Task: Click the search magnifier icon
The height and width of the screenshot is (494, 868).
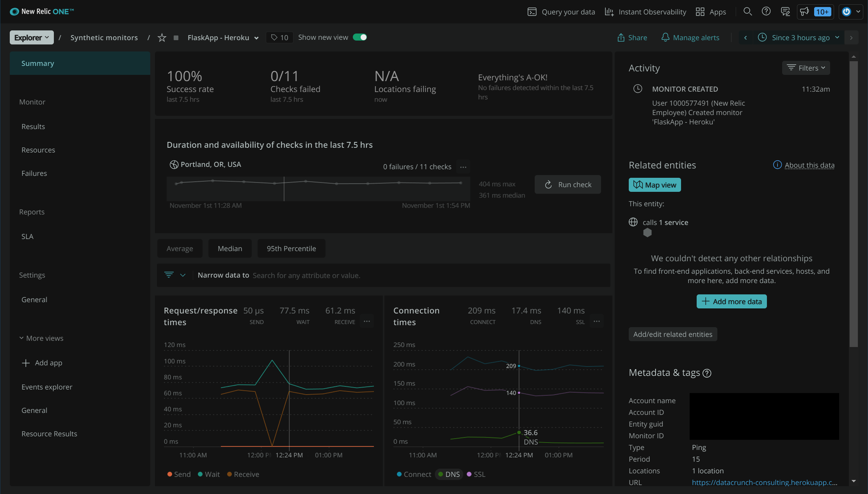Action: click(747, 11)
